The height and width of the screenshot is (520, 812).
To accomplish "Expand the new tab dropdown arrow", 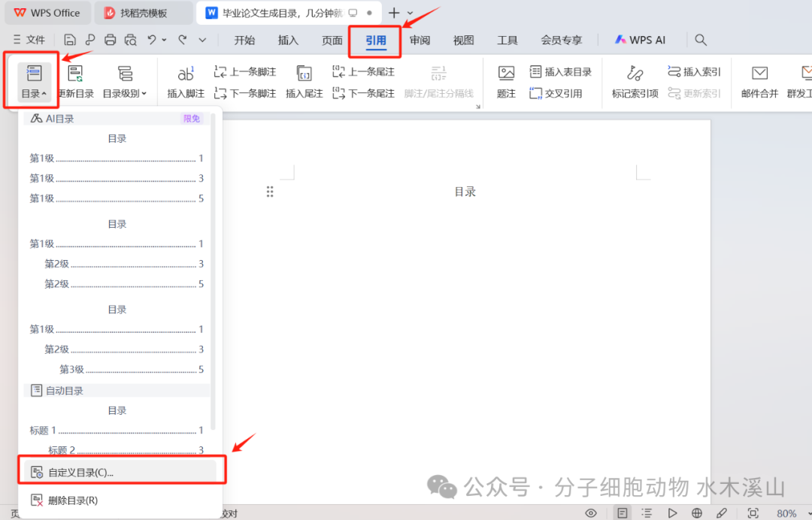I will tap(411, 13).
